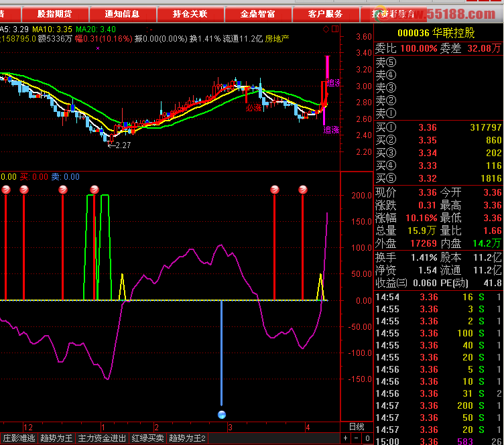The height and width of the screenshot is (445, 504).
Task: Click the 必涨 annotation on the chart
Action: [x=253, y=108]
